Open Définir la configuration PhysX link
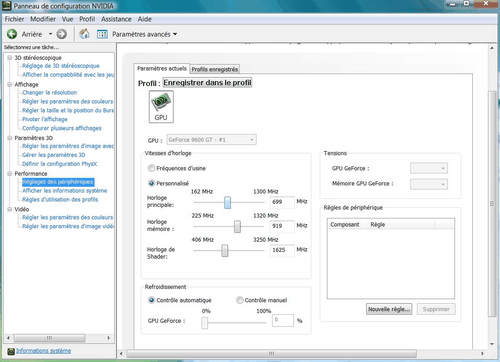Screen dimensions: 500x362 click(59, 164)
